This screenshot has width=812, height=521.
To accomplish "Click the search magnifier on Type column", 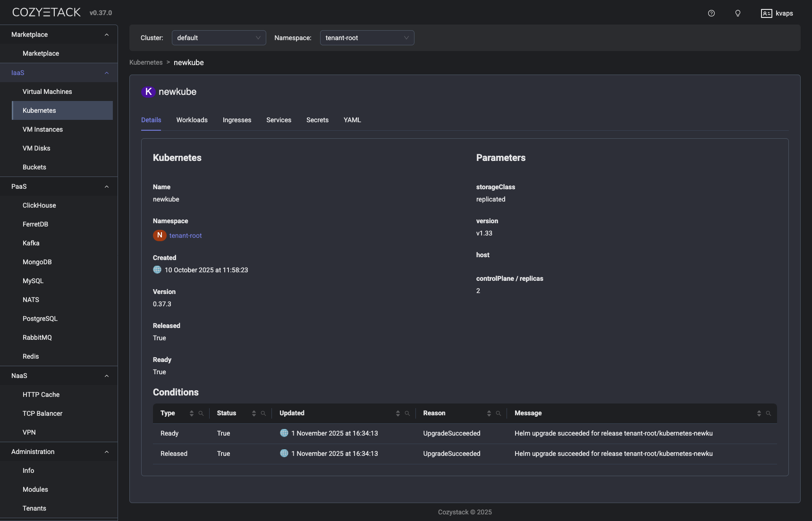I will click(202, 413).
